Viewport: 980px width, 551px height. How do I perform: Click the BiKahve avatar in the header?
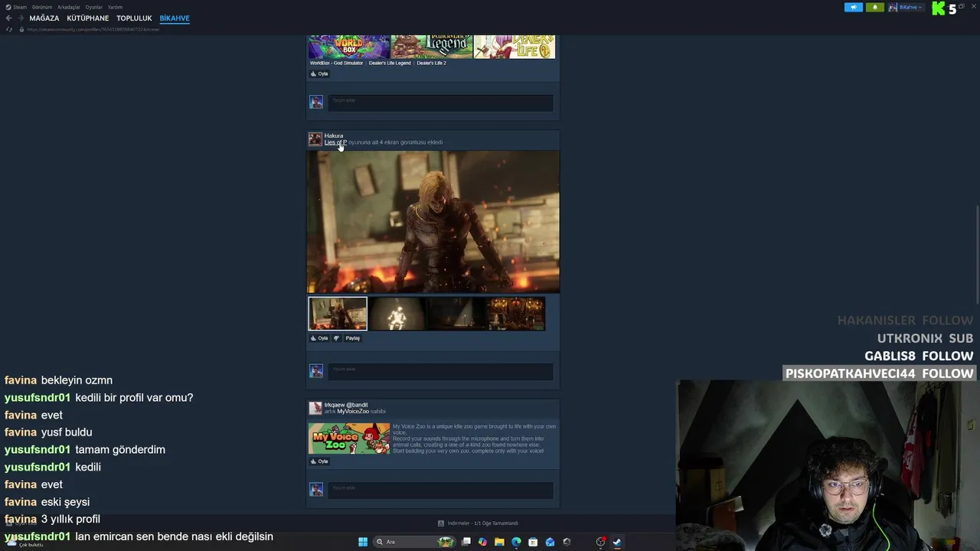(x=893, y=8)
